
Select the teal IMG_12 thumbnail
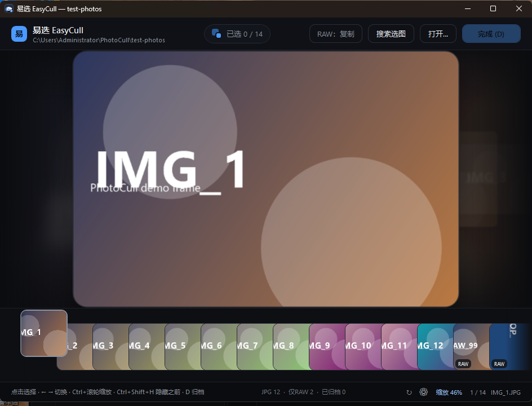tap(435, 347)
